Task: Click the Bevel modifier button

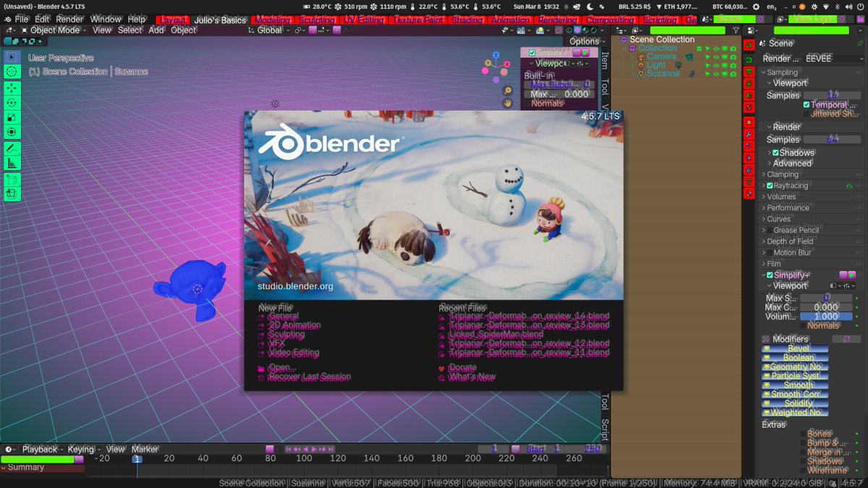Action: pos(795,349)
